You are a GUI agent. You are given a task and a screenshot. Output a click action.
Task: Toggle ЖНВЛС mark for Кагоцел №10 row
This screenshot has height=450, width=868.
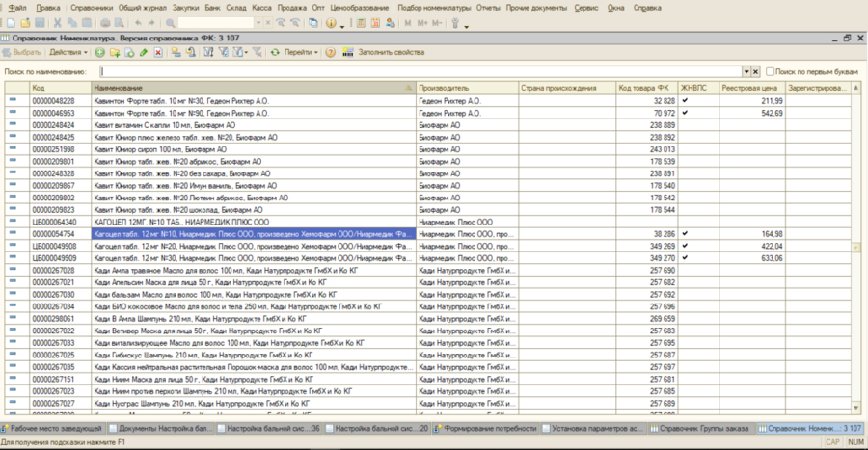[x=685, y=234]
